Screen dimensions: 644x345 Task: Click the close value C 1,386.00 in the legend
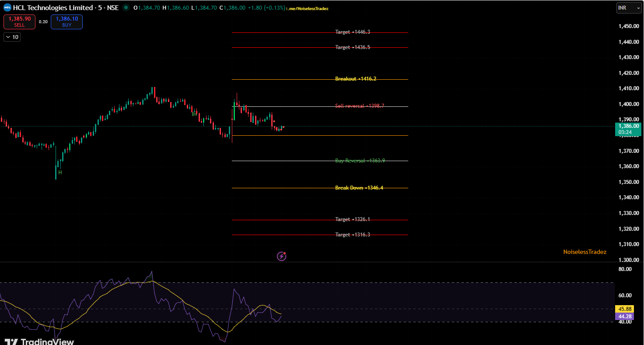tap(232, 8)
